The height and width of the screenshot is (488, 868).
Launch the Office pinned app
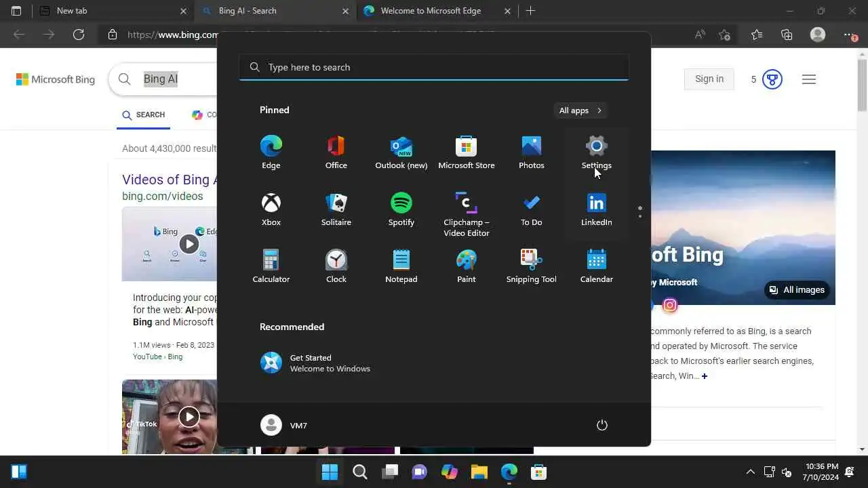336,152
